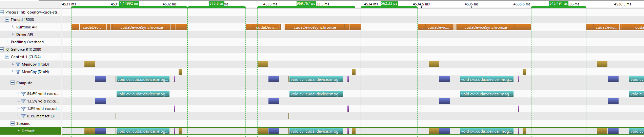
Task: Select the first cudaDevic... call after 4531 ms
Action: 94,27
